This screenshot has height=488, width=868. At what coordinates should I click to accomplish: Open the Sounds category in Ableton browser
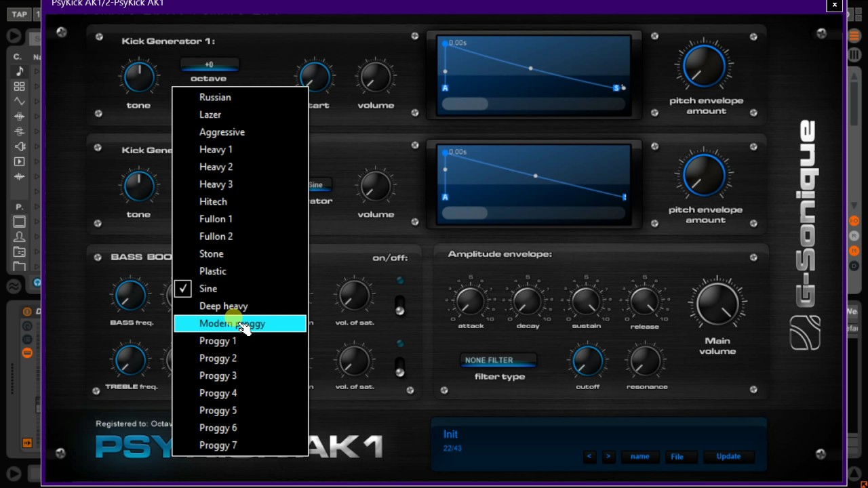[19, 71]
